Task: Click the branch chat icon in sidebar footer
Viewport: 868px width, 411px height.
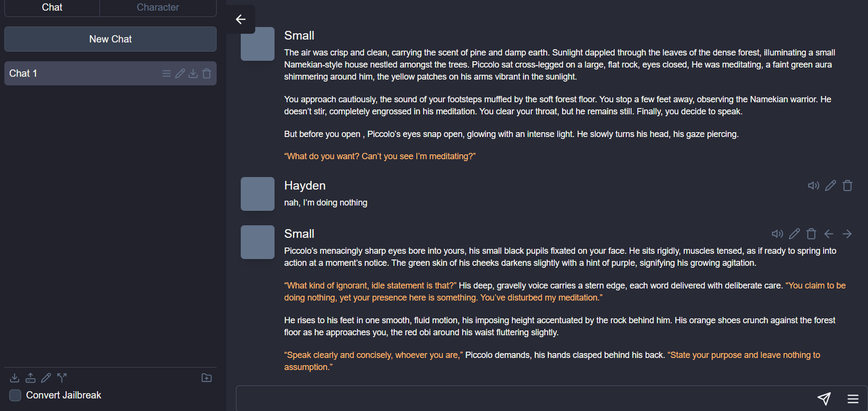Action: click(62, 378)
